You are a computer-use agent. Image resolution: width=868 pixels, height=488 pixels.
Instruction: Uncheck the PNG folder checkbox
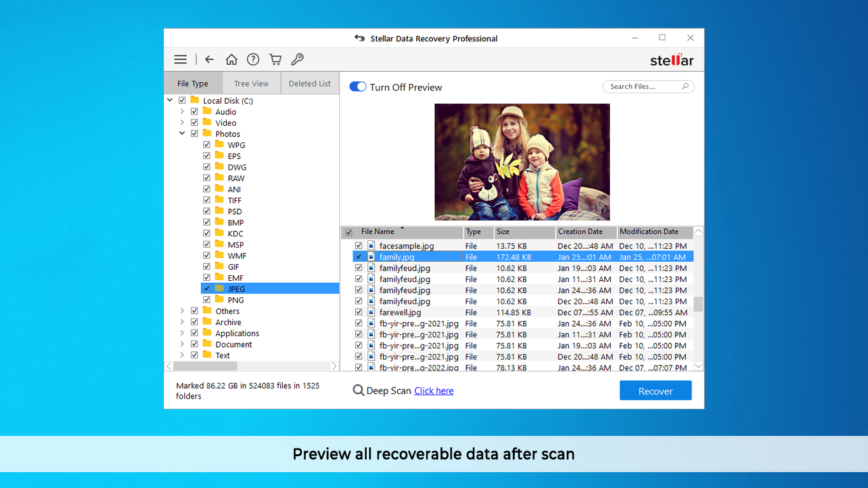click(x=207, y=300)
